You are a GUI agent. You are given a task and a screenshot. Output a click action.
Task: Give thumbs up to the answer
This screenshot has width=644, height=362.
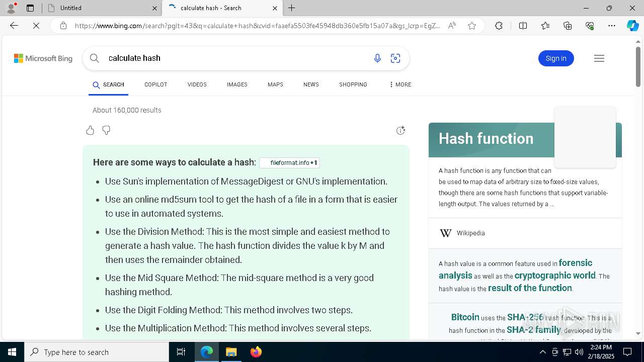point(90,130)
